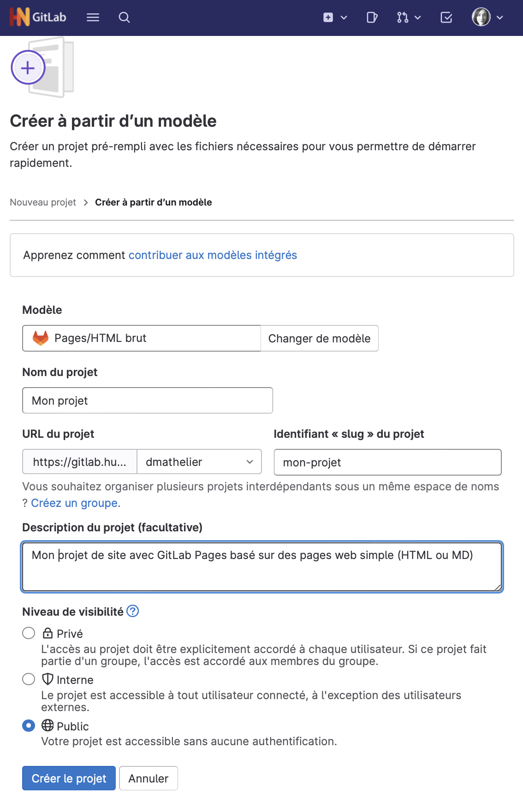
Task: Click the search magnifier icon
Action: click(124, 18)
